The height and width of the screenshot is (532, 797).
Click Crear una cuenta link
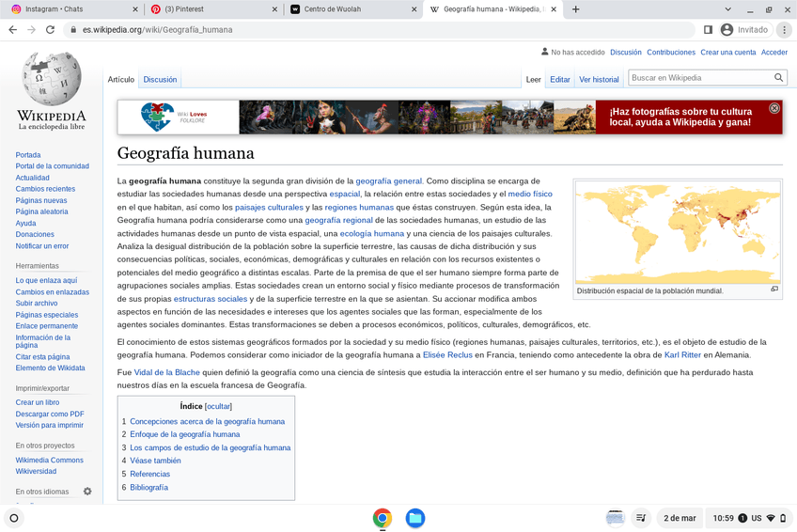click(x=727, y=53)
